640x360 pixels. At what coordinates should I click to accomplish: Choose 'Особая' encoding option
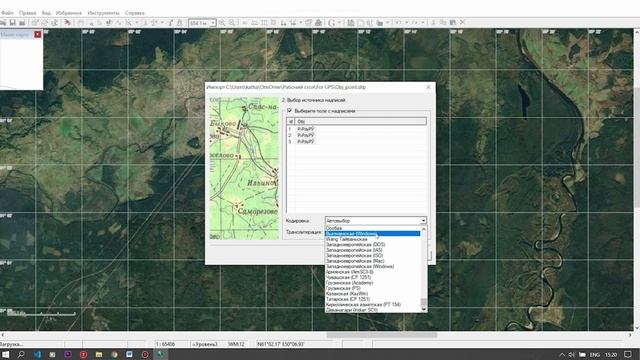click(x=372, y=228)
